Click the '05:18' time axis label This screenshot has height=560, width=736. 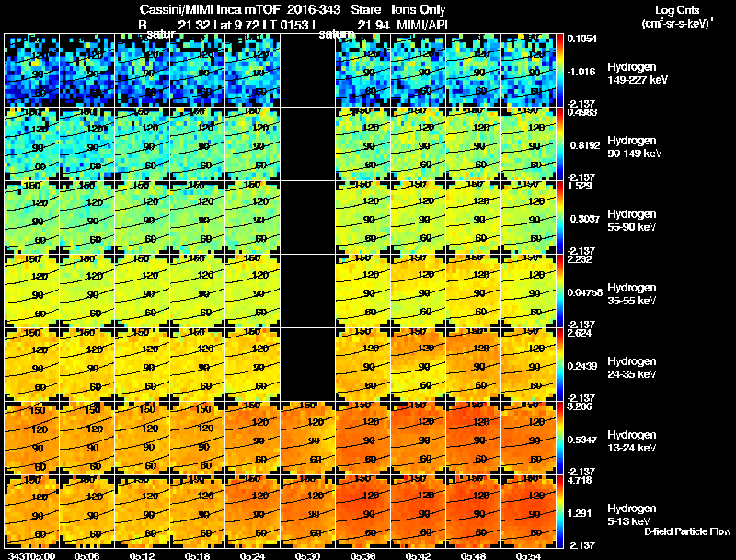tap(197, 555)
